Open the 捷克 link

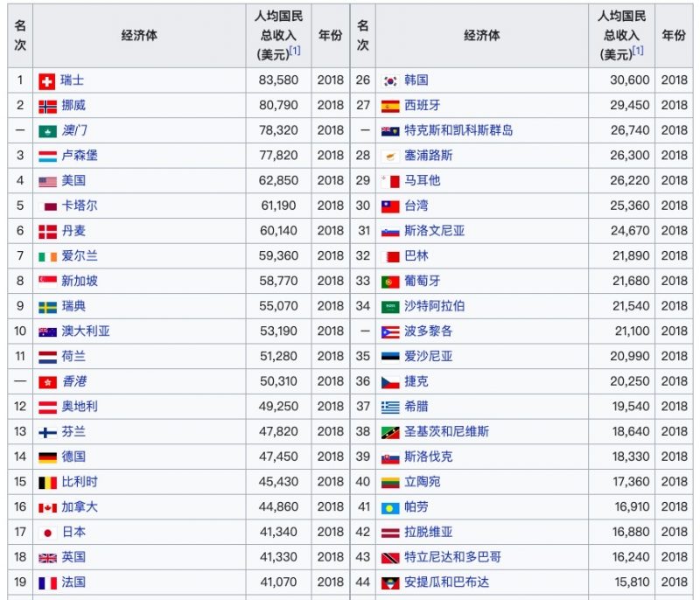416,381
